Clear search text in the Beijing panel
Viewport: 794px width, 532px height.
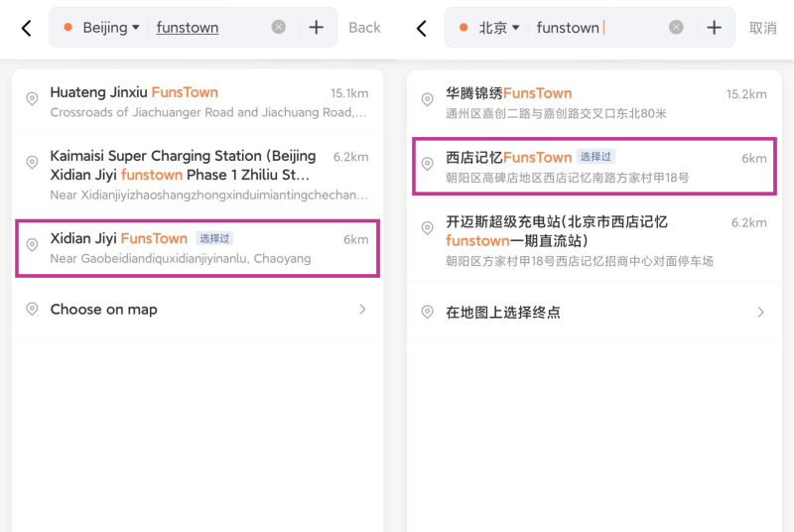point(279,27)
